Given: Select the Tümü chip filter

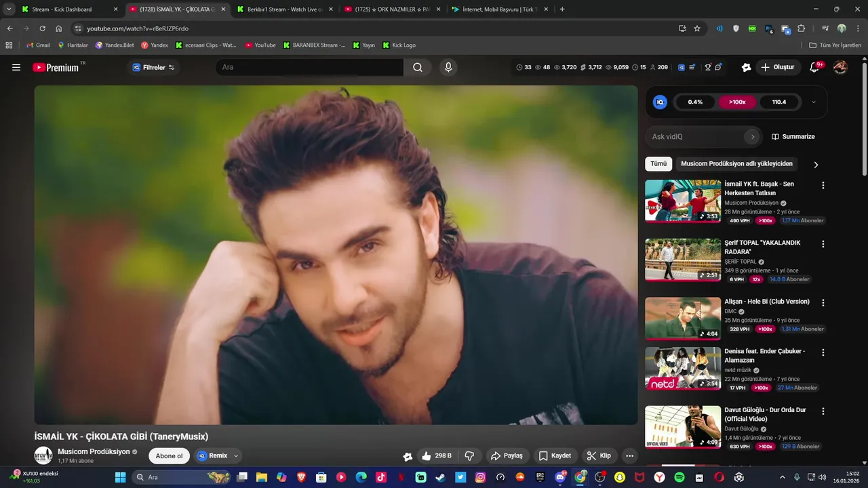Looking at the screenshot, I should point(658,164).
